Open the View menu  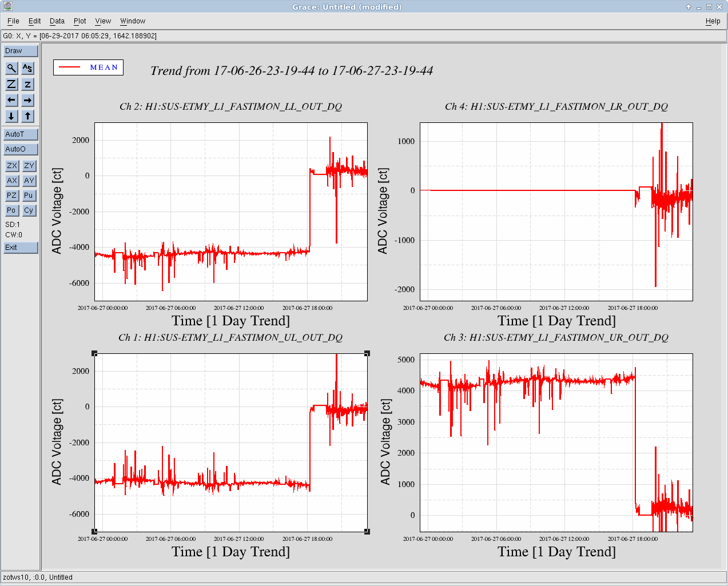103,21
